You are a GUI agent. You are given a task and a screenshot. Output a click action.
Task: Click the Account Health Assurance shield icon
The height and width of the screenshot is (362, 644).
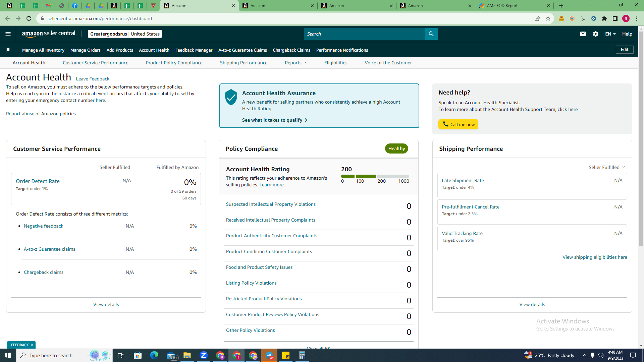[231, 97]
